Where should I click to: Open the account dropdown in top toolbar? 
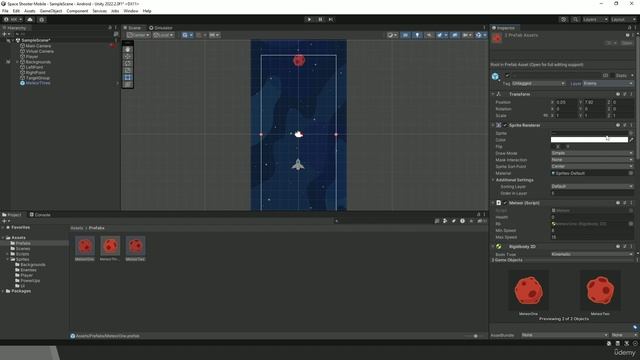pos(13,19)
